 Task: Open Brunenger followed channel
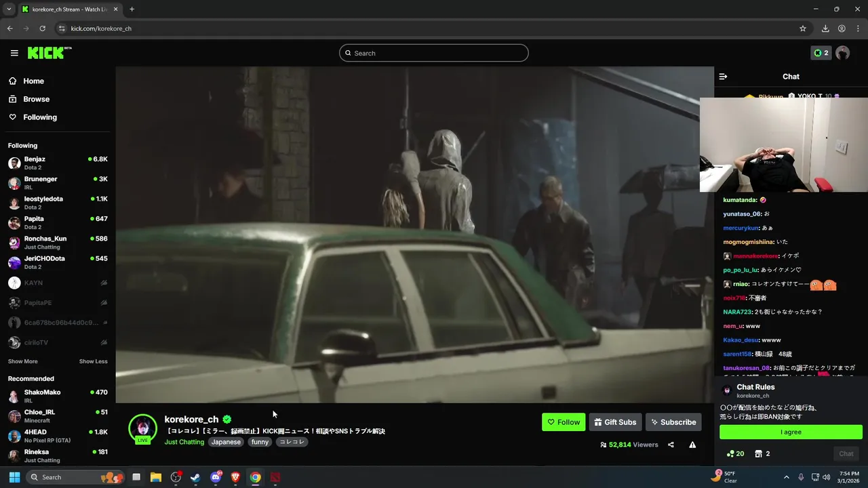(58, 183)
